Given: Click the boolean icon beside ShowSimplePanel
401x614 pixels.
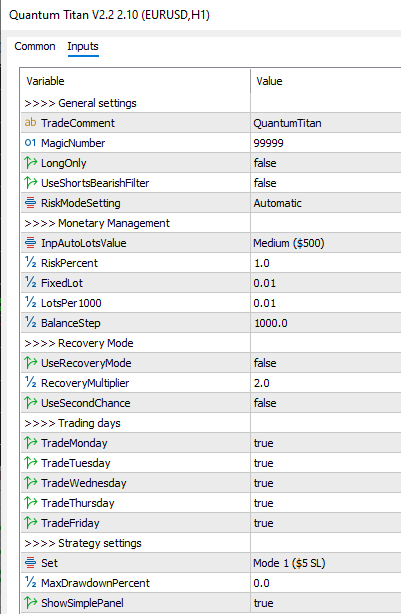Looking at the screenshot, I should pos(31,602).
